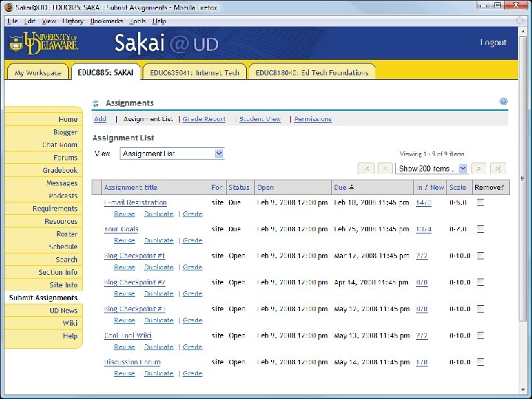Tick Remove checkbox for Blog Checkpoint #3
Viewport: 532px width, 399px height.
tap(480, 309)
